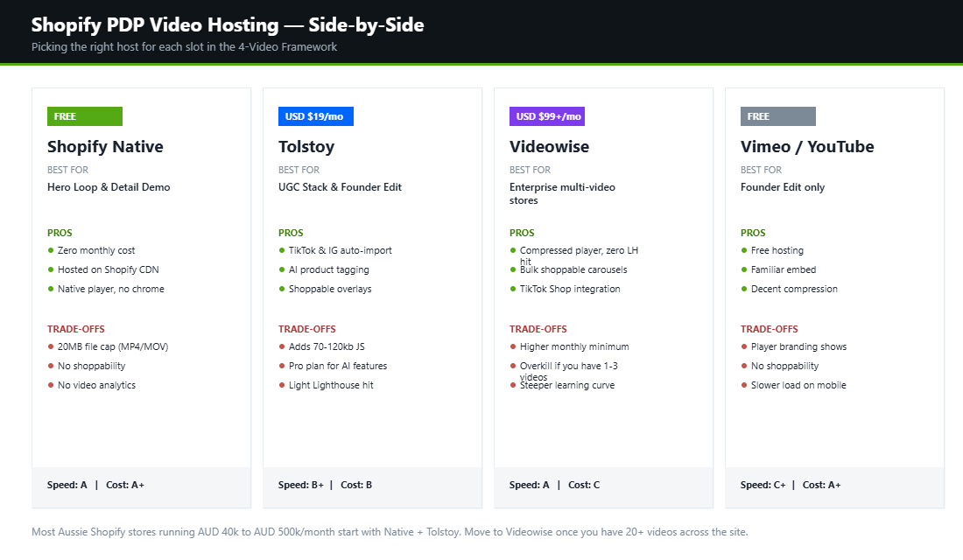Click 'Enterprise multi-video stores' text
963x560 pixels.
click(x=562, y=194)
